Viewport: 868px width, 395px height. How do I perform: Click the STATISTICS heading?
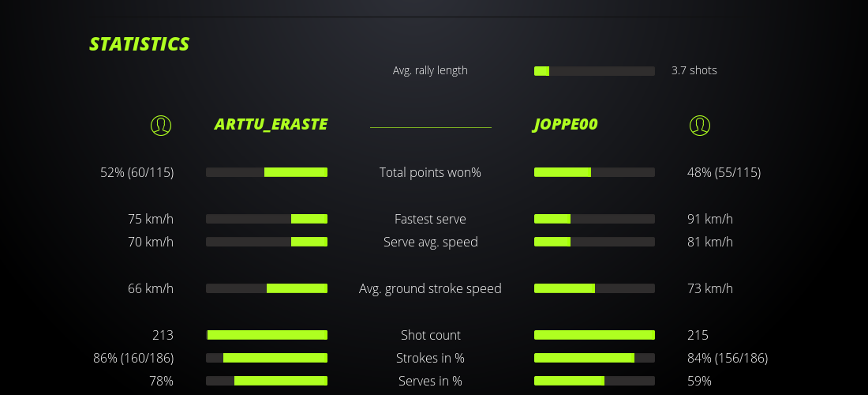(140, 44)
